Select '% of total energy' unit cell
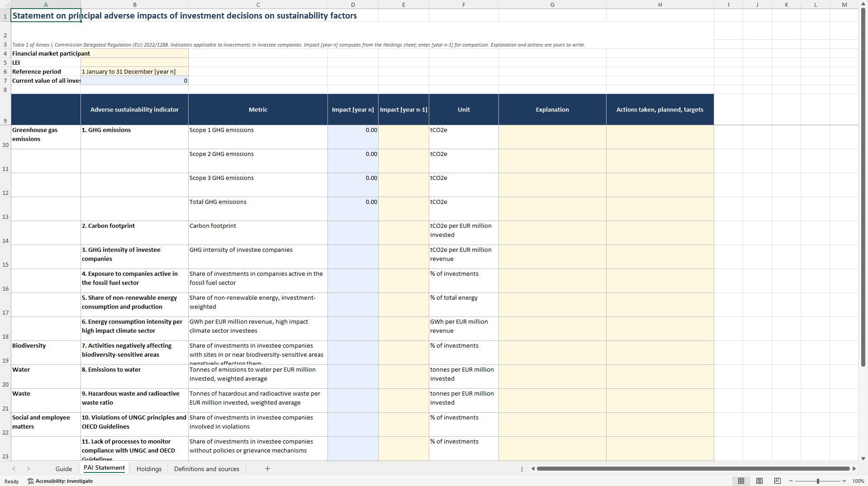Screen dimensions: 868x486 [464, 305]
